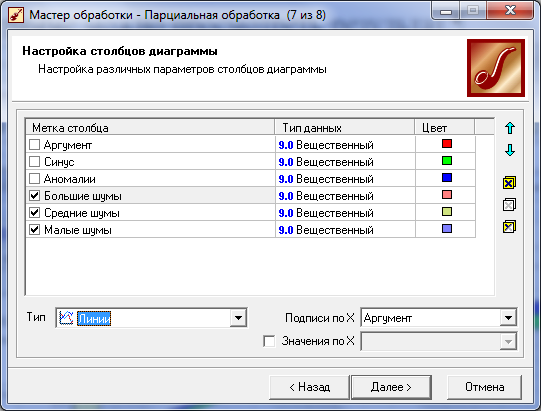
Task: Click Вещественный in the Аномалии row
Action: (x=335, y=179)
